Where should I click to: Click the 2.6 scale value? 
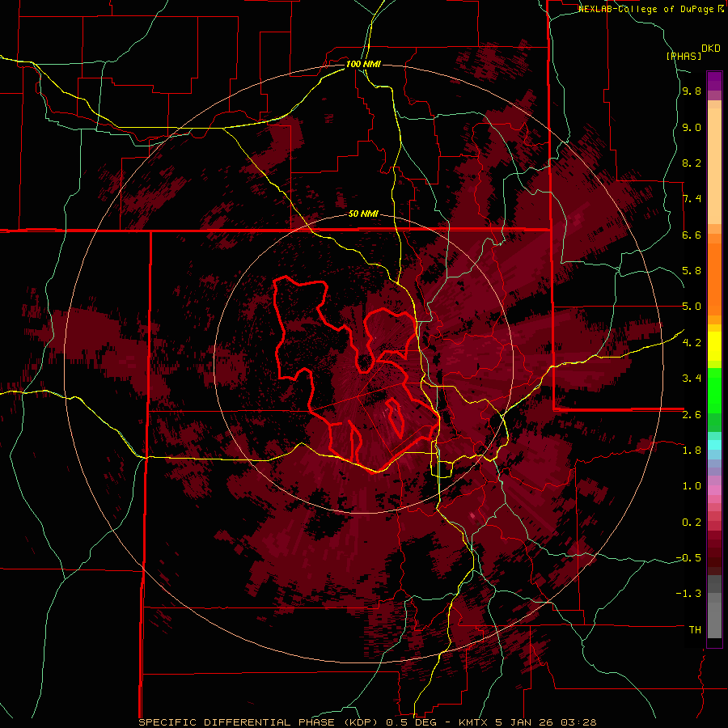(692, 415)
